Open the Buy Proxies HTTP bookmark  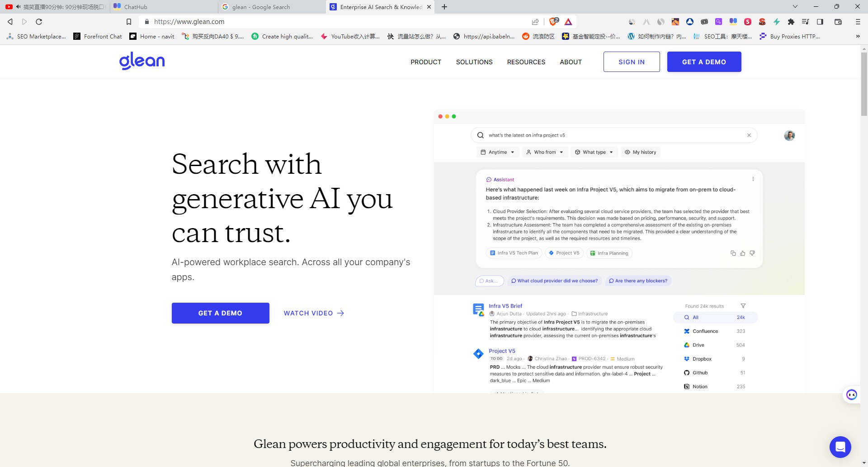point(789,36)
